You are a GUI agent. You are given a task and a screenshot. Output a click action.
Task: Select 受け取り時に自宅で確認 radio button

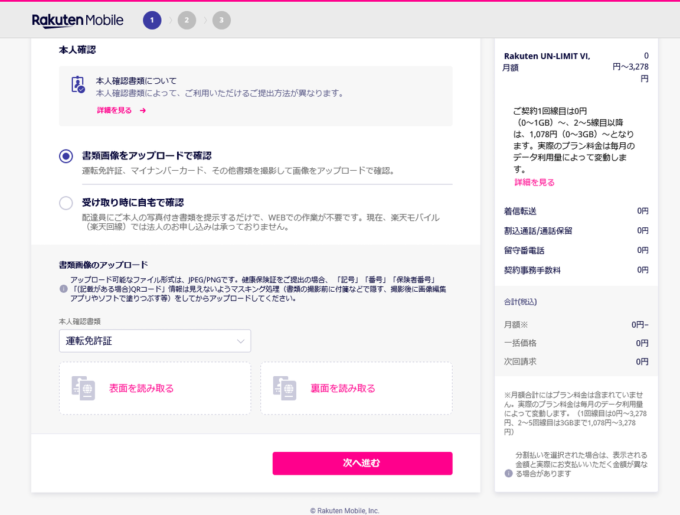coord(66,203)
